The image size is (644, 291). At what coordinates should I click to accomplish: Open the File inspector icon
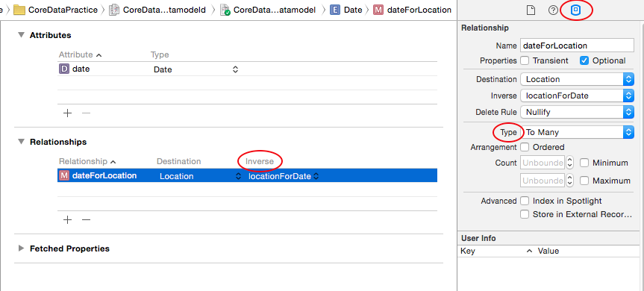(531, 10)
